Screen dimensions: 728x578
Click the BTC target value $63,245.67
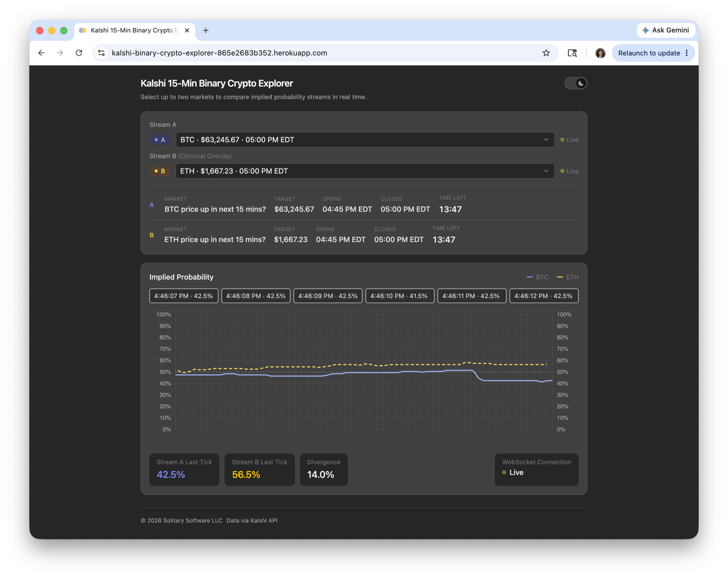pos(294,209)
